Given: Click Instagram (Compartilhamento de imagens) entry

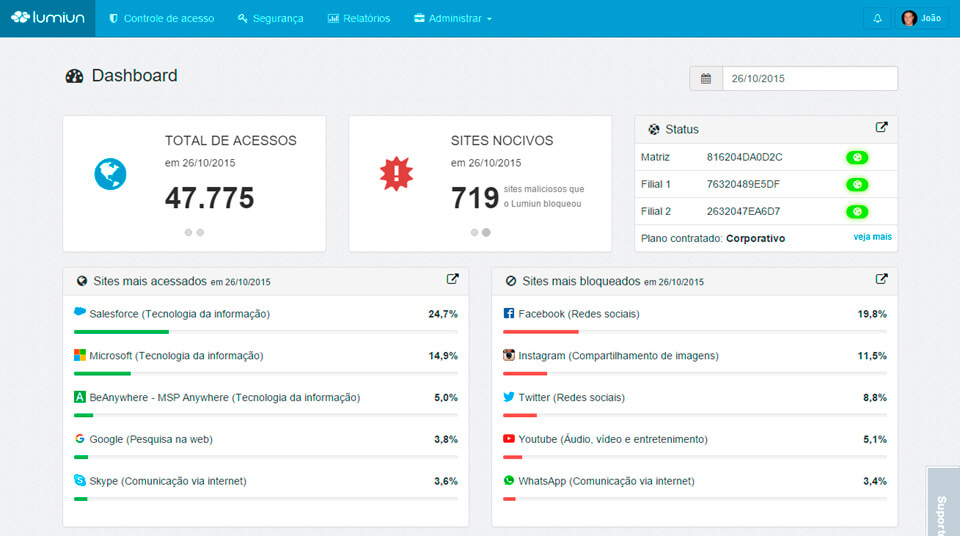Looking at the screenshot, I should coord(618,355).
